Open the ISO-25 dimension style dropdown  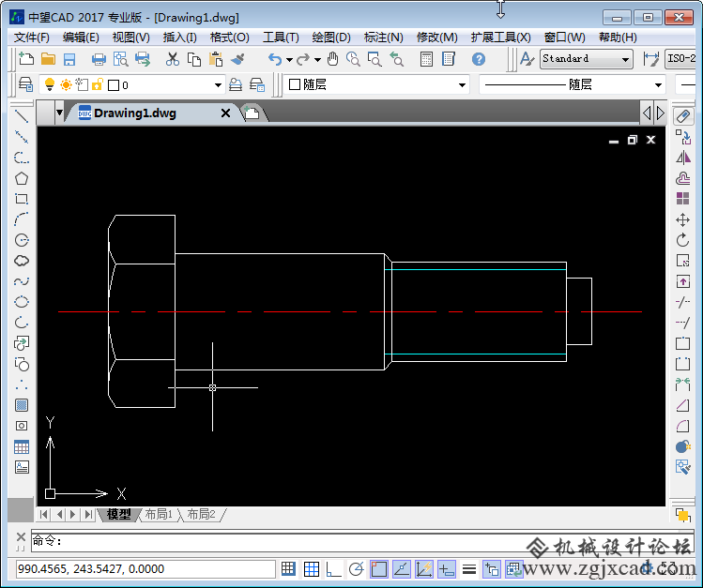click(x=680, y=59)
